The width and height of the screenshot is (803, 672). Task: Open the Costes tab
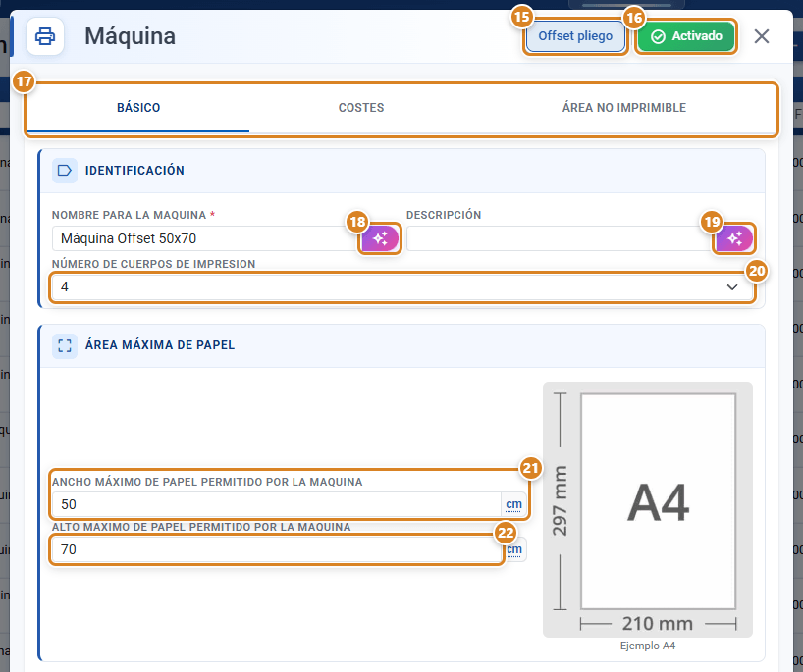[361, 108]
